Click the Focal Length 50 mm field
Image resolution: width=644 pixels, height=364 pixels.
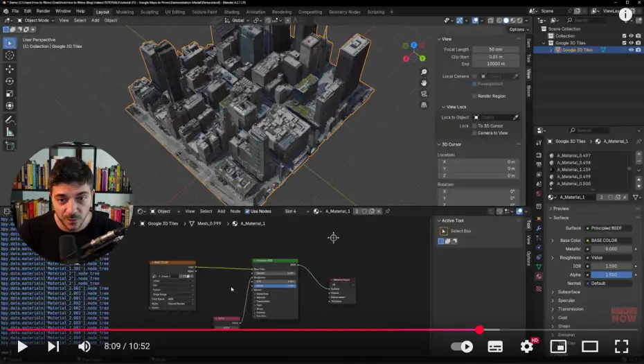(x=494, y=49)
